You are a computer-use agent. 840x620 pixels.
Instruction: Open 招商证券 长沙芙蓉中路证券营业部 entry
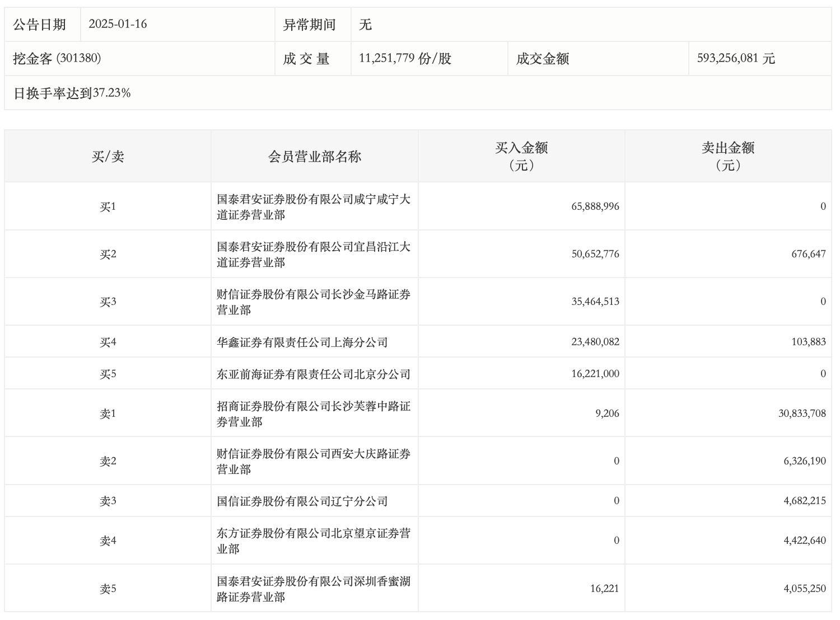[x=314, y=414]
